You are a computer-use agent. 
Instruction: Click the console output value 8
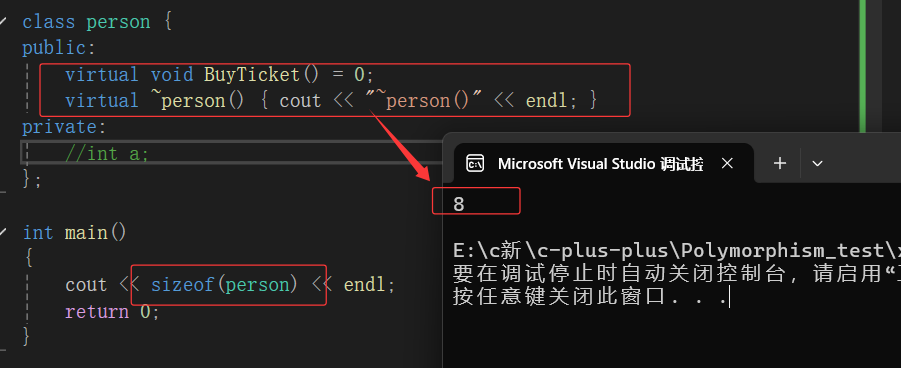(459, 204)
